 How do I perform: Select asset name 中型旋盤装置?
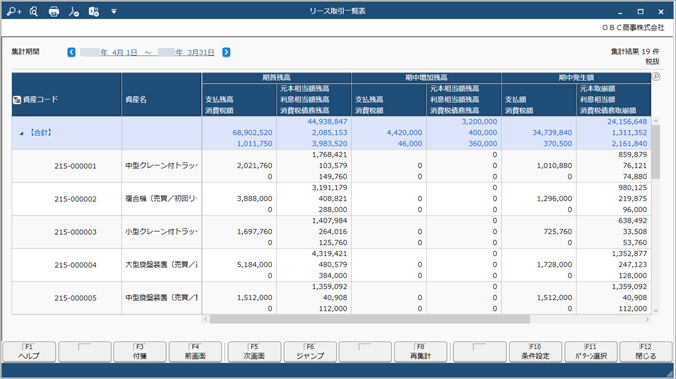point(161,298)
